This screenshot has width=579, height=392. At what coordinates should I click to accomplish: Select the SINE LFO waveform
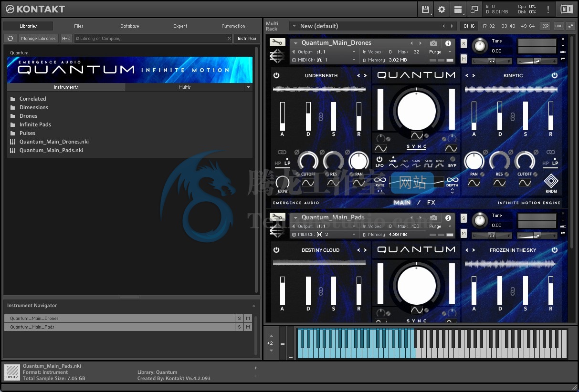click(x=393, y=163)
